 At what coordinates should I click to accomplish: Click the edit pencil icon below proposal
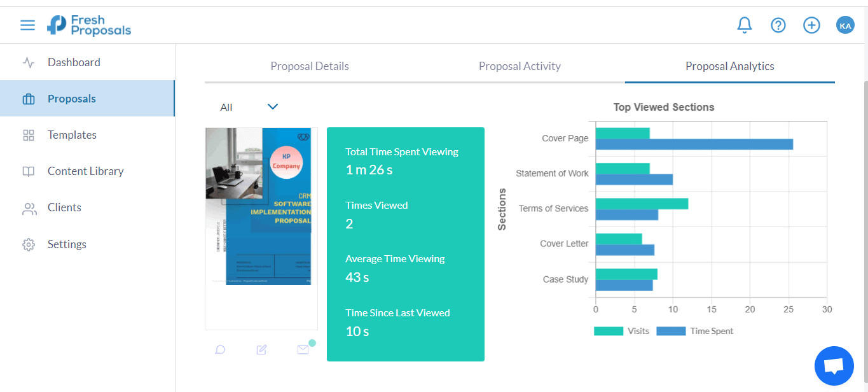(261, 349)
